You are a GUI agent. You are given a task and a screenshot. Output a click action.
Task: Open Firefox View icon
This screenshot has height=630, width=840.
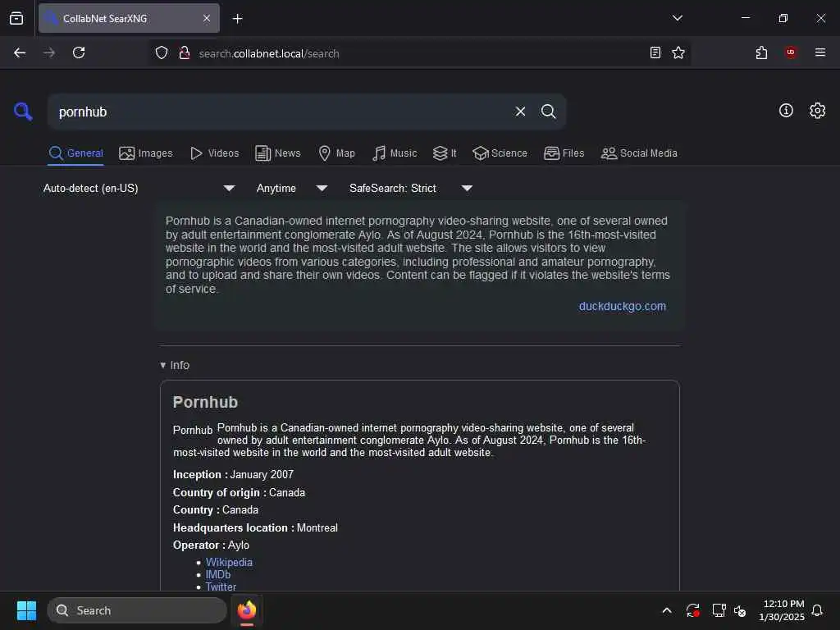16,18
